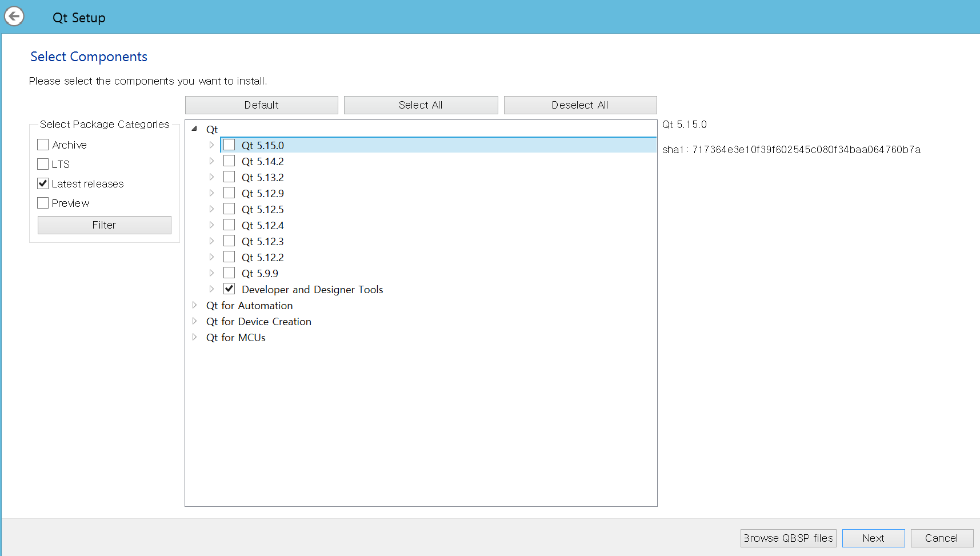Collapse the top-level Qt tree node
The height and width of the screenshot is (556, 980).
coord(194,129)
